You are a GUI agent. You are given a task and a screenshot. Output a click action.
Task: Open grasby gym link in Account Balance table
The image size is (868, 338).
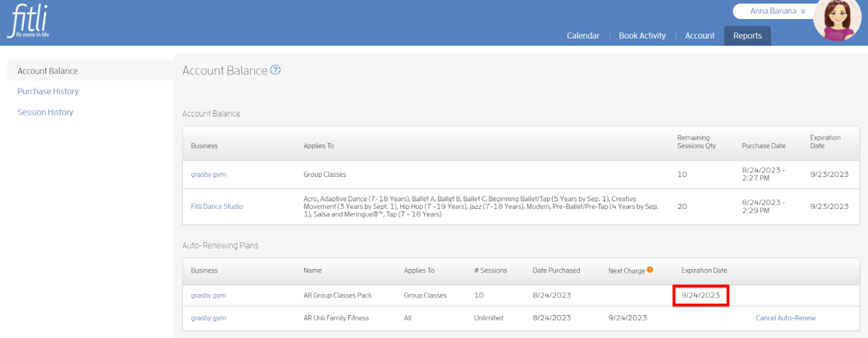click(x=208, y=174)
